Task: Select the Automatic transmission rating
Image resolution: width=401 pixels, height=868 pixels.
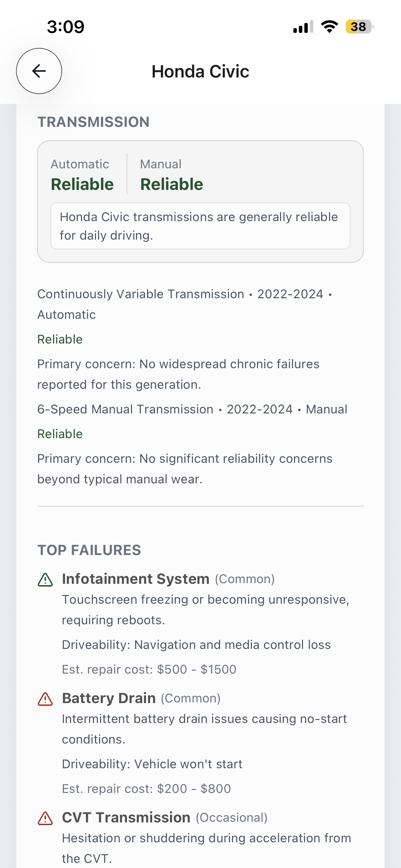Action: (82, 175)
